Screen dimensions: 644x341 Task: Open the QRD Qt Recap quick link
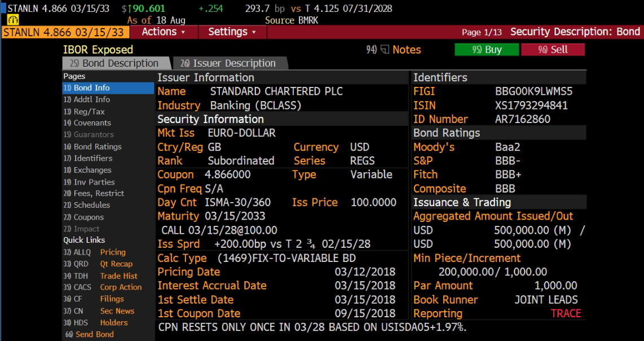98,264
